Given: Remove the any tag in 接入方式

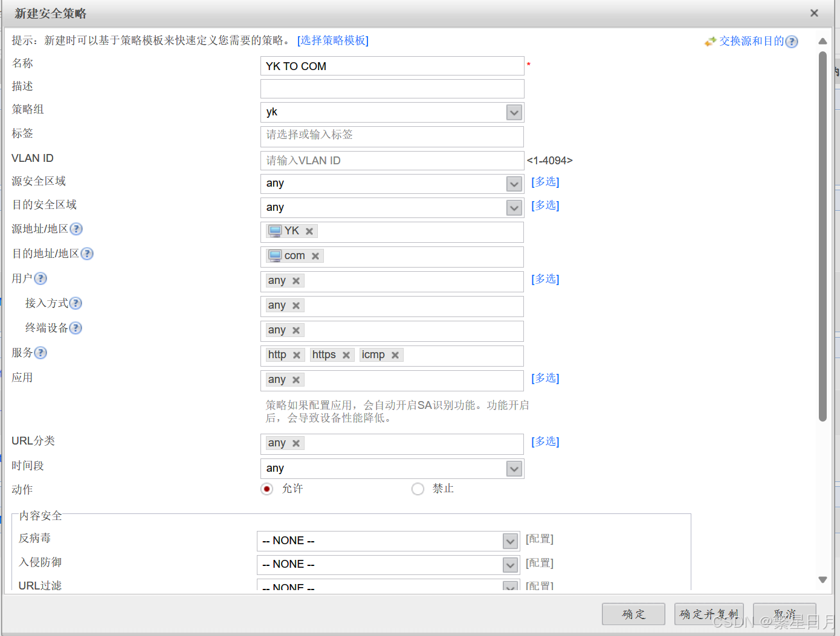Looking at the screenshot, I should click(296, 306).
